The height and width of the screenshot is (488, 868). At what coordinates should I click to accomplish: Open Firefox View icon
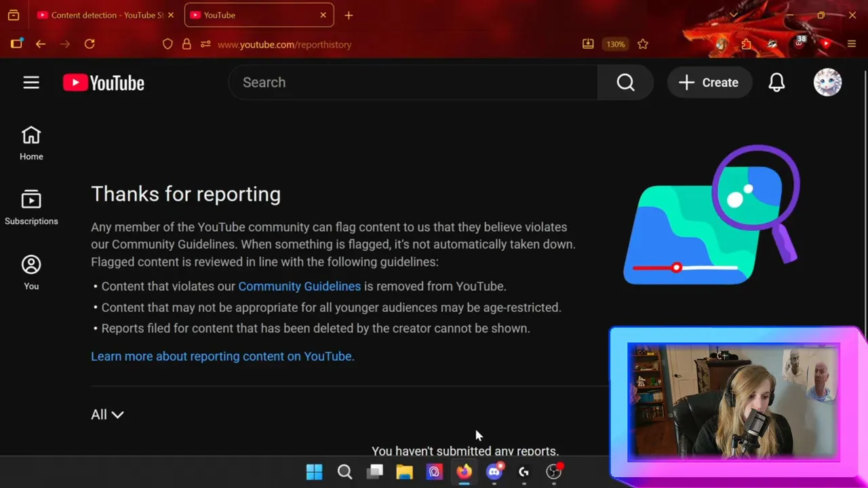pyautogui.click(x=13, y=15)
